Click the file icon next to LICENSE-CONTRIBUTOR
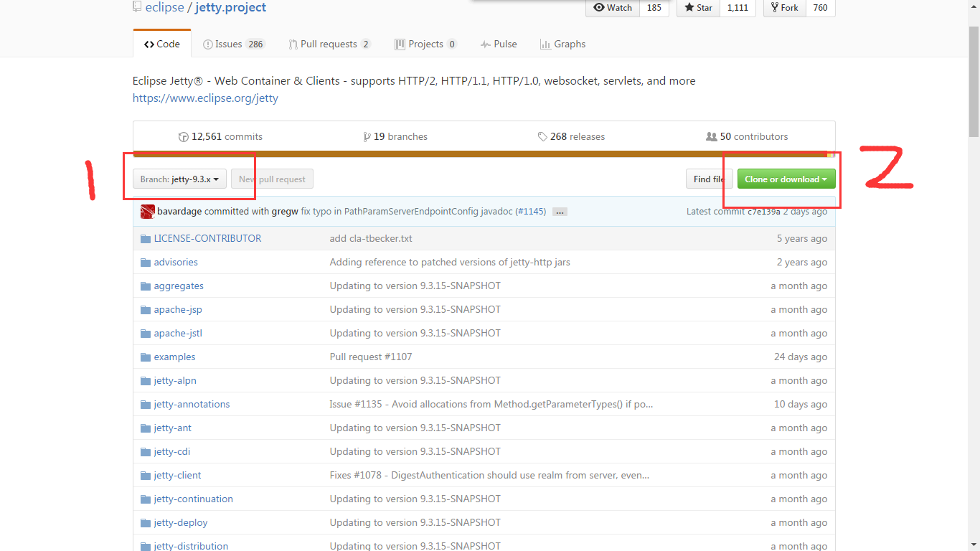This screenshot has width=980, height=551. click(145, 239)
